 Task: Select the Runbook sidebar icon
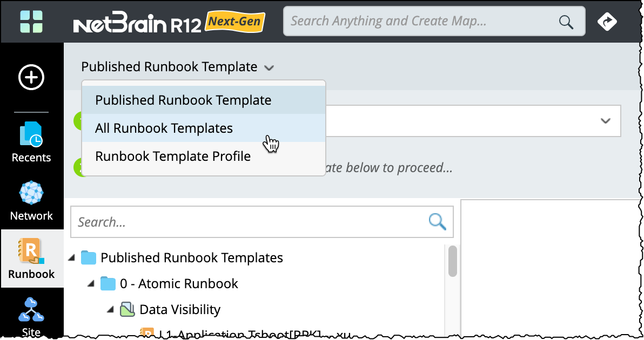(x=31, y=259)
